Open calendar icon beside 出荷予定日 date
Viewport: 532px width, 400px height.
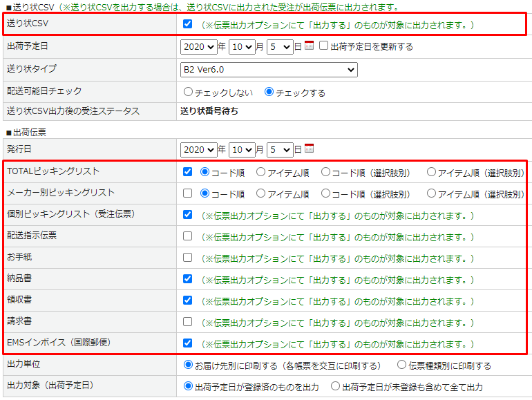pos(309,46)
